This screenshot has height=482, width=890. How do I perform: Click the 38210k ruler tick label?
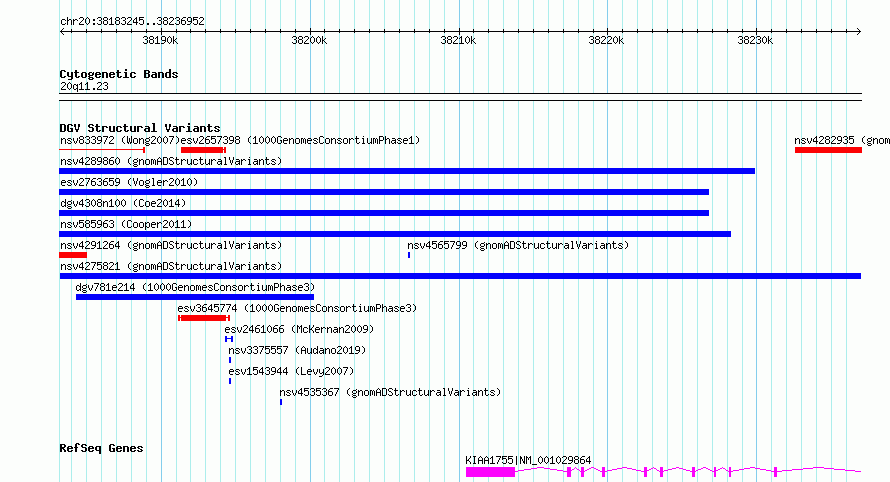[x=458, y=40]
